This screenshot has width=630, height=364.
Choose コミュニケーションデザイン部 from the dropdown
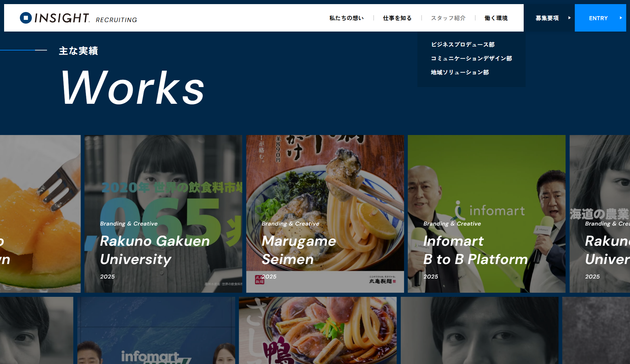[472, 58]
